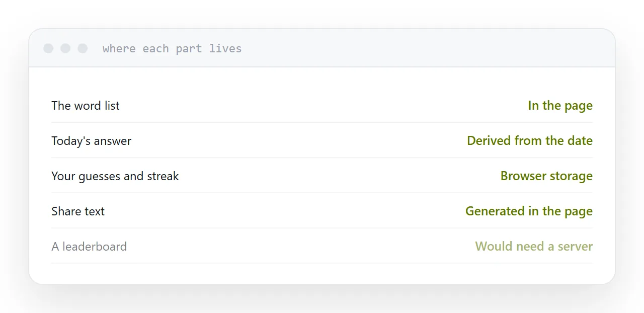Click the third window dot
Screen dimensions: 644x313
pos(83,48)
